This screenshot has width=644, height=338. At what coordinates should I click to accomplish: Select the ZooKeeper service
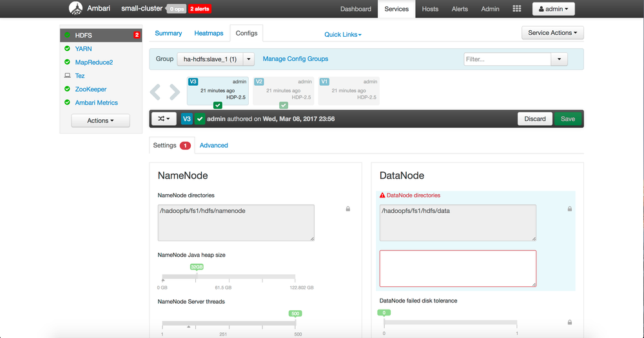point(91,89)
